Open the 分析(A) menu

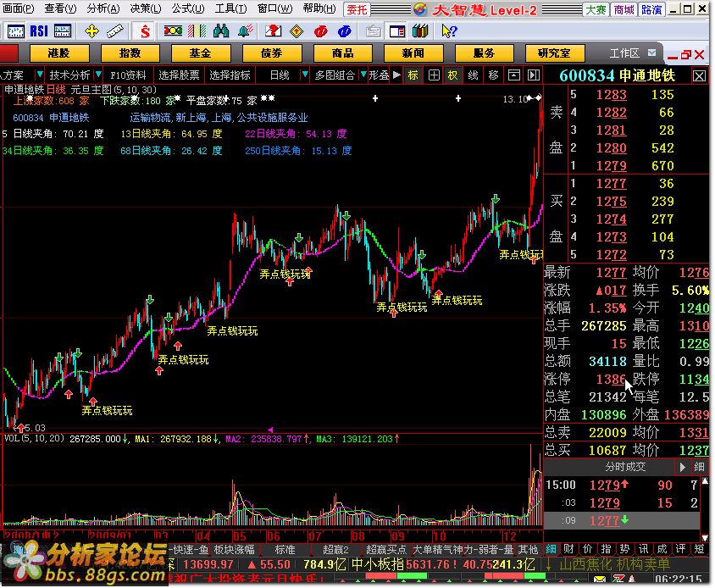pos(103,8)
